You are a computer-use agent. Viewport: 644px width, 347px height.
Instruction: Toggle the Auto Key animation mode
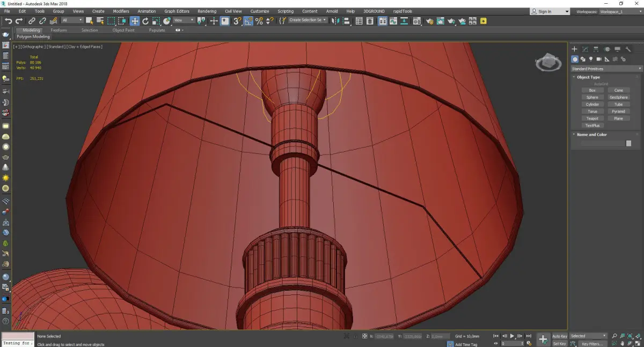pyautogui.click(x=560, y=336)
